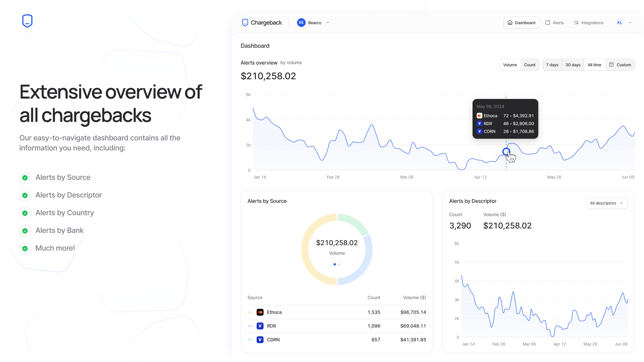Image resolution: width=644 pixels, height=362 pixels.
Task: Switch overview to Volume mode
Action: [x=510, y=65]
